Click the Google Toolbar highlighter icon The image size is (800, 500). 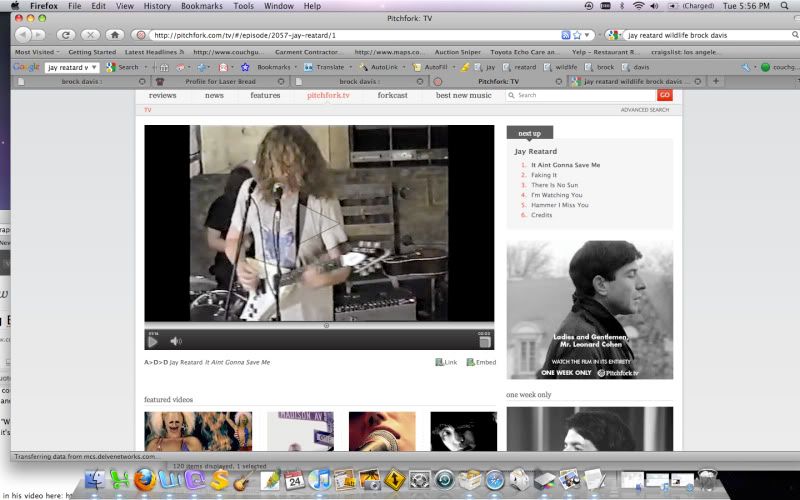[465, 67]
